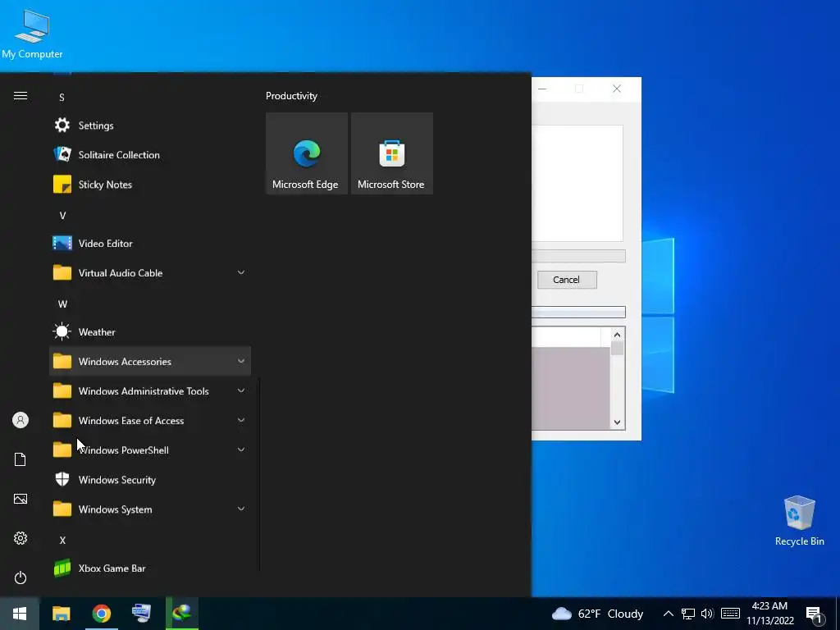
Task: Click the Cancel button in the dialog
Action: [x=567, y=280]
